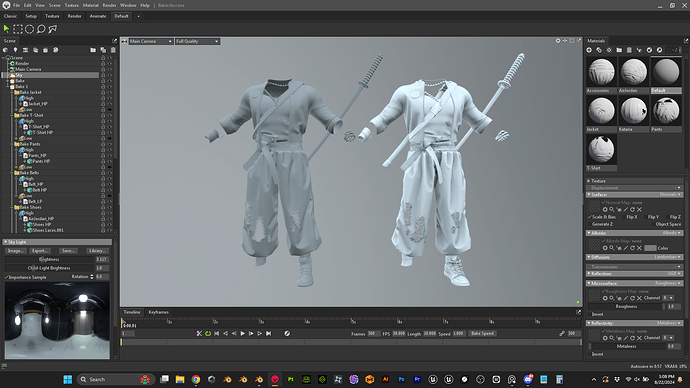Jump to first frame of timeline

(217, 333)
